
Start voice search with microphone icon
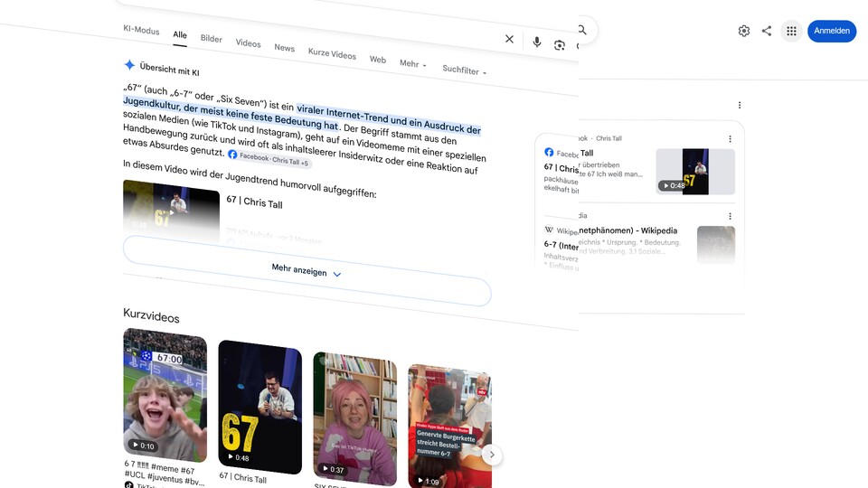536,42
